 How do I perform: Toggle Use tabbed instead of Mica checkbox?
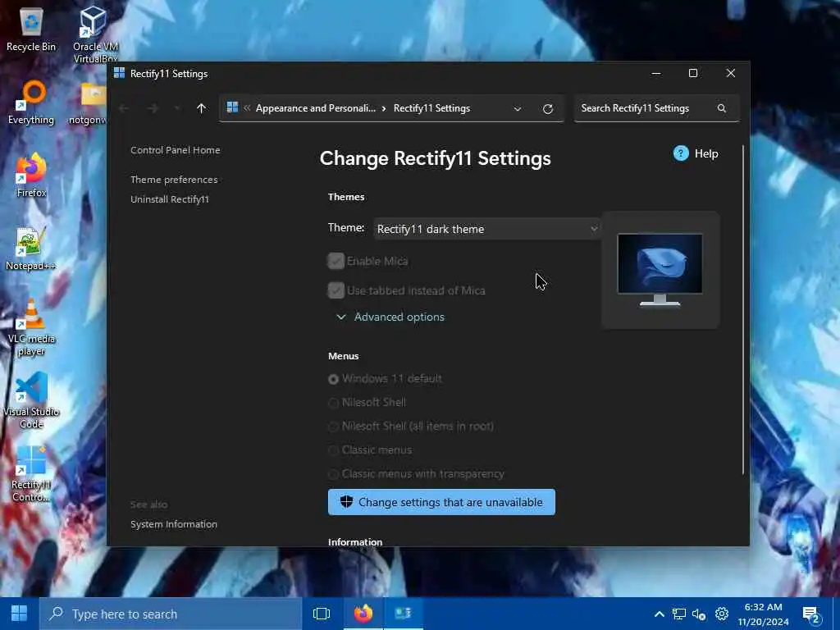(x=336, y=290)
